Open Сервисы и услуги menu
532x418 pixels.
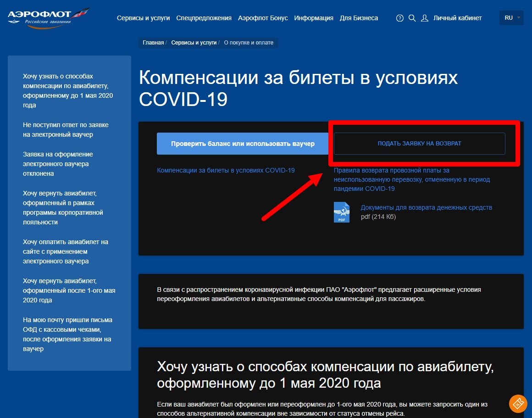143,18
